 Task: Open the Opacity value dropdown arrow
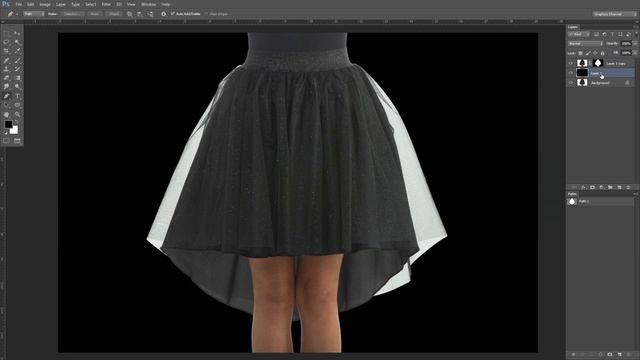(635, 44)
